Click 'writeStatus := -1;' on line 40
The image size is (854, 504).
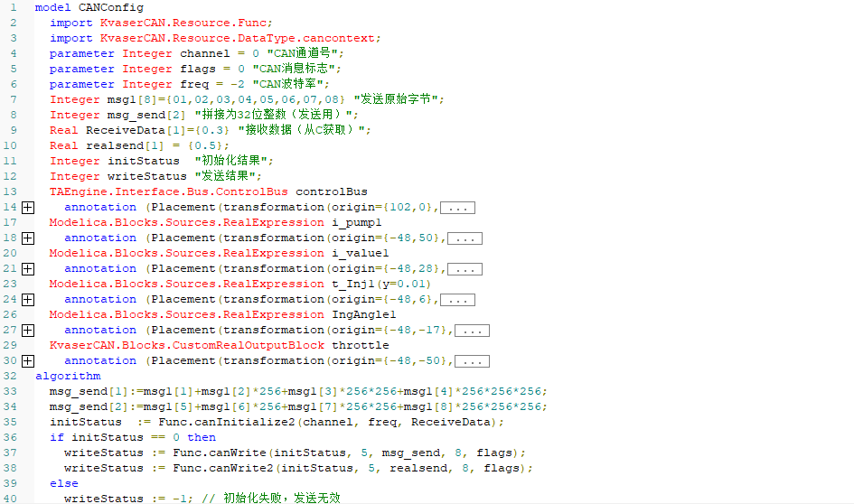[128, 498]
